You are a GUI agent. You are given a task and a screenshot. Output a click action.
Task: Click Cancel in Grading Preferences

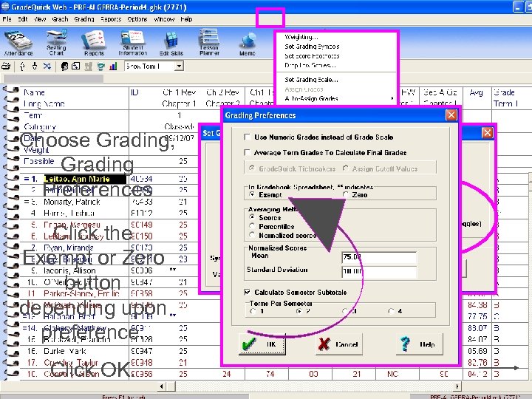point(339,344)
